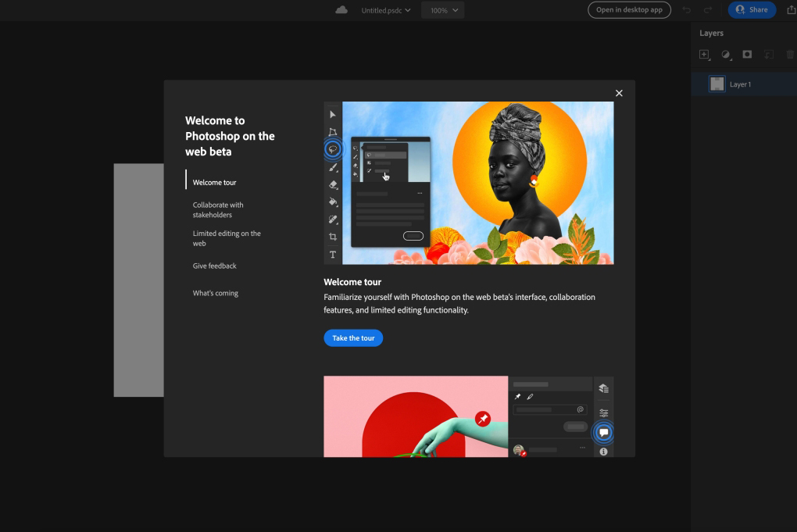Undo the last action with the undo arrow
This screenshot has width=797, height=532.
click(x=687, y=9)
